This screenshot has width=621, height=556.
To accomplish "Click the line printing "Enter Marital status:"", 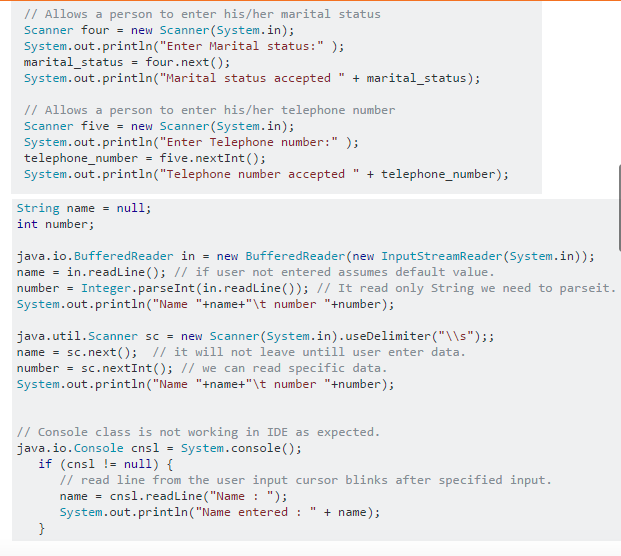I will coord(184,46).
